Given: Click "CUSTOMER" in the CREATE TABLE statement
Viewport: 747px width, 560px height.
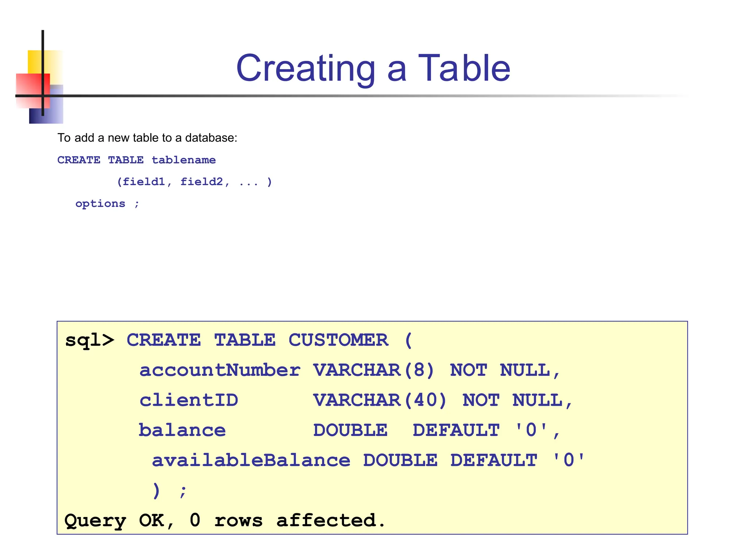Looking at the screenshot, I should 338,340.
